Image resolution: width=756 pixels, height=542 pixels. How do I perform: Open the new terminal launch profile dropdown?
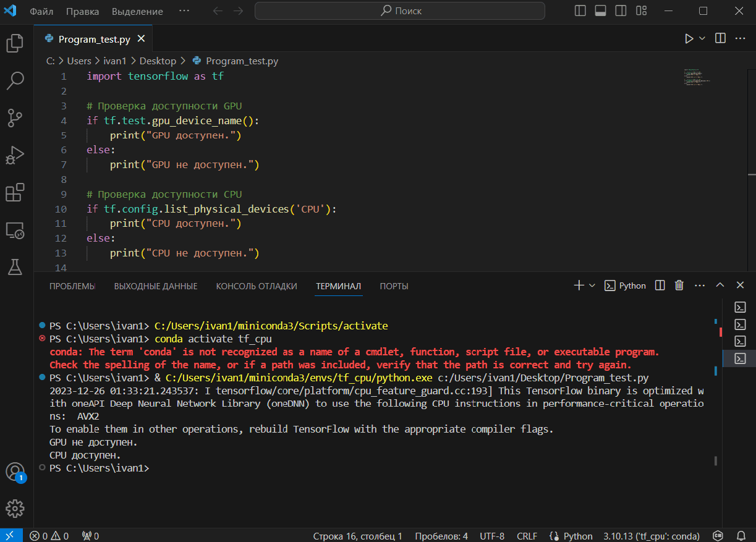point(592,286)
